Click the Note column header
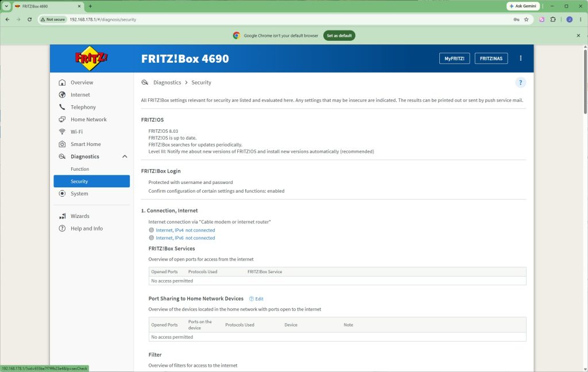Viewport: 588px width, 372px height. pos(349,325)
